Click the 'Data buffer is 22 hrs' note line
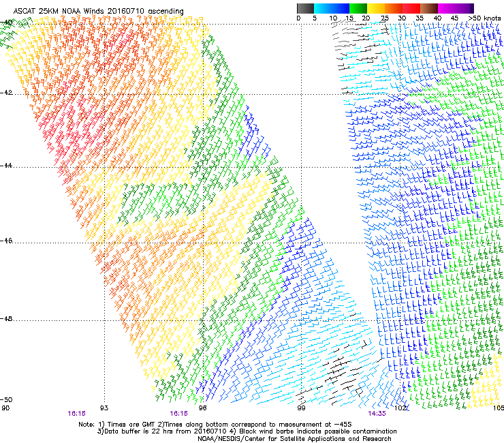504x443 pixels. (247, 431)
